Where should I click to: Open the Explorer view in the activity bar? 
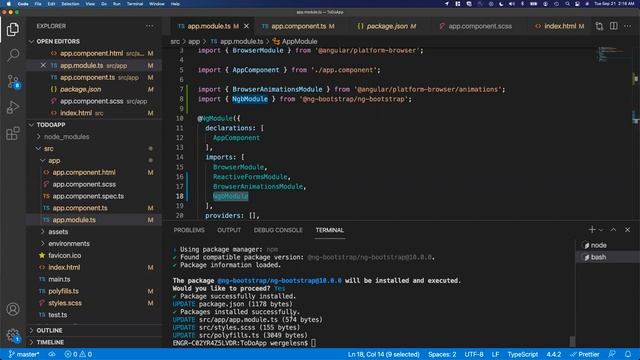13,29
